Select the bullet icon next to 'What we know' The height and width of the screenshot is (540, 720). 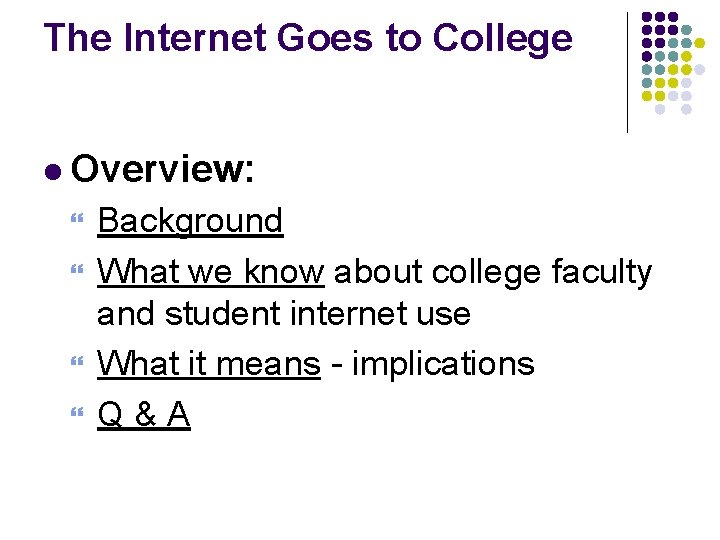[80, 272]
